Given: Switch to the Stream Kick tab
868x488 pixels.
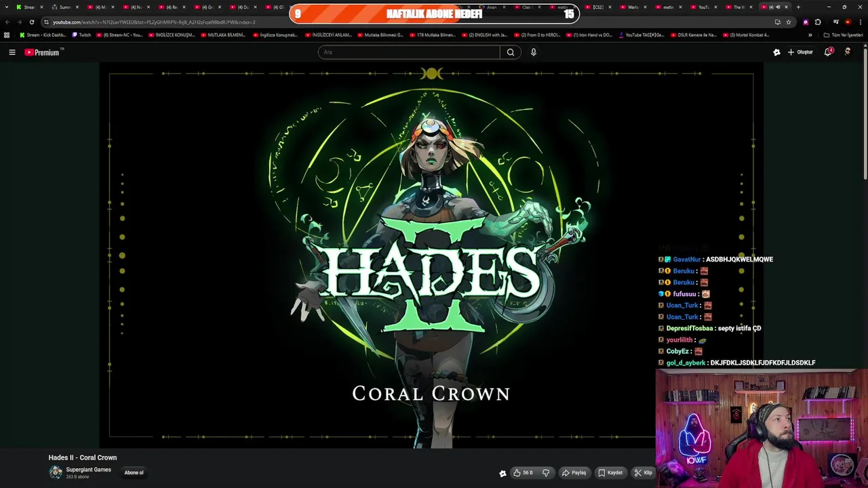Looking at the screenshot, I should [30, 7].
